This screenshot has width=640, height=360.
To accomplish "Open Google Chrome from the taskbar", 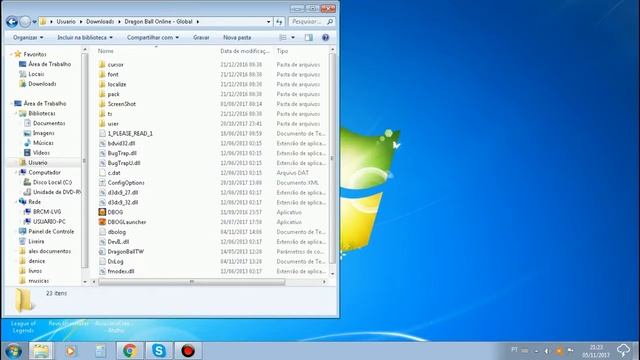I will tap(130, 351).
